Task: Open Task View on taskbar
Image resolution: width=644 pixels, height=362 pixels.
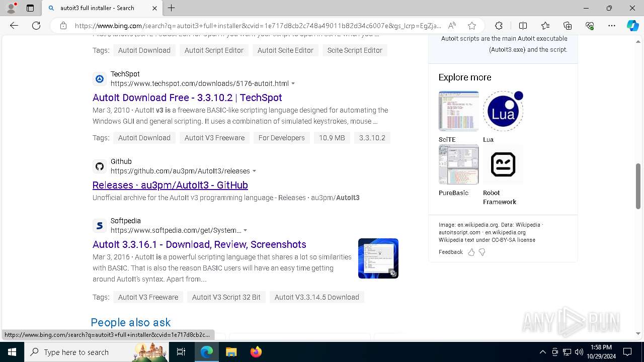Action: click(181, 352)
